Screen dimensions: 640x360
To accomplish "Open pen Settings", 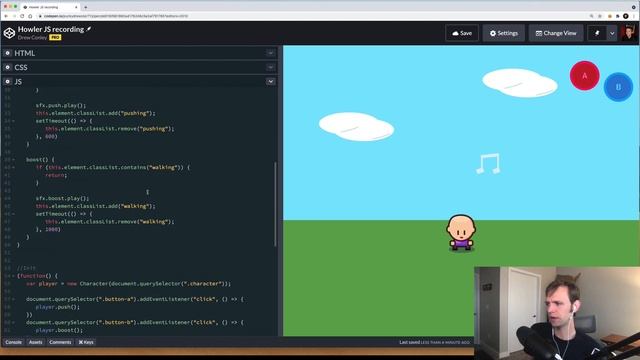I will coord(504,33).
